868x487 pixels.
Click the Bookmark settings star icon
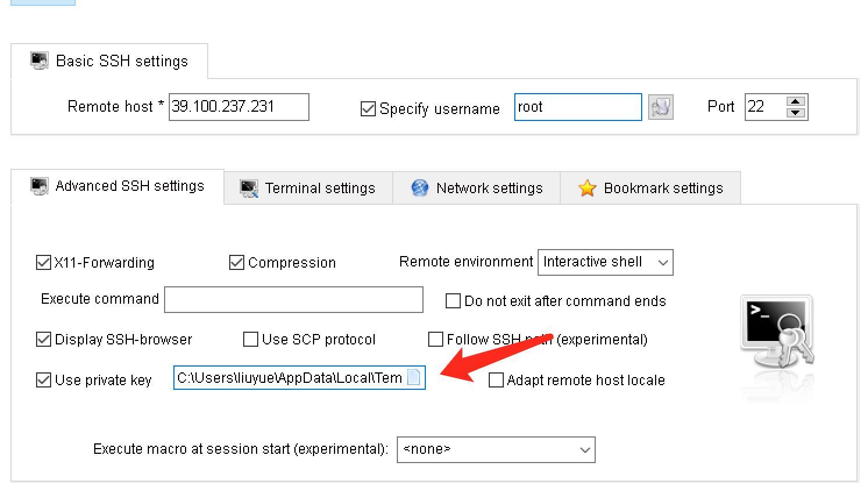587,188
